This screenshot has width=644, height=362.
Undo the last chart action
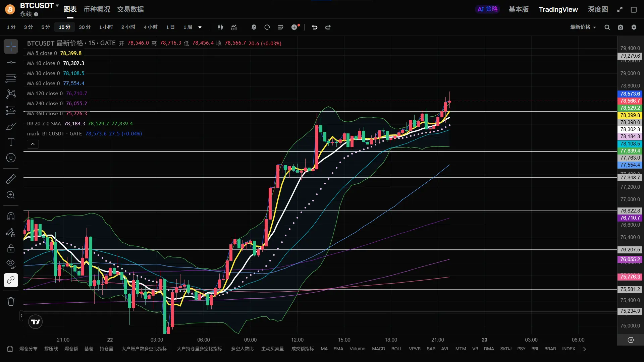click(x=315, y=27)
